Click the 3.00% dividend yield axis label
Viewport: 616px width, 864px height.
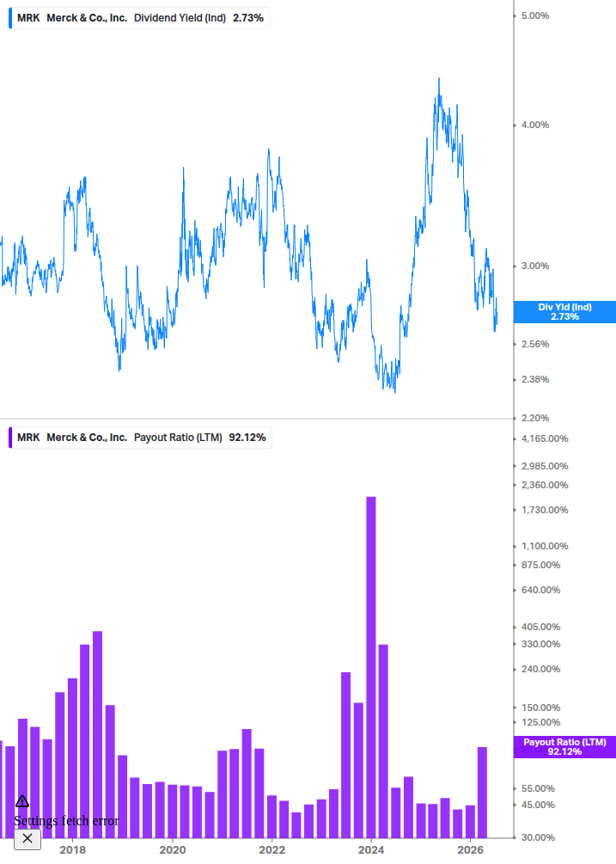[x=535, y=266]
